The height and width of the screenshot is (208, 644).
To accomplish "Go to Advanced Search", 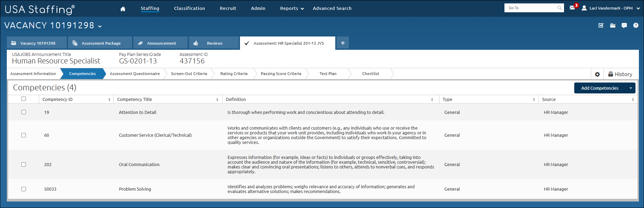I will click(x=332, y=8).
